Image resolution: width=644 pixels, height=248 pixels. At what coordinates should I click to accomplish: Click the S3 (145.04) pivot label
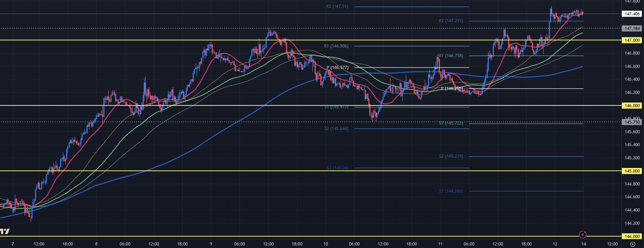[338, 168]
